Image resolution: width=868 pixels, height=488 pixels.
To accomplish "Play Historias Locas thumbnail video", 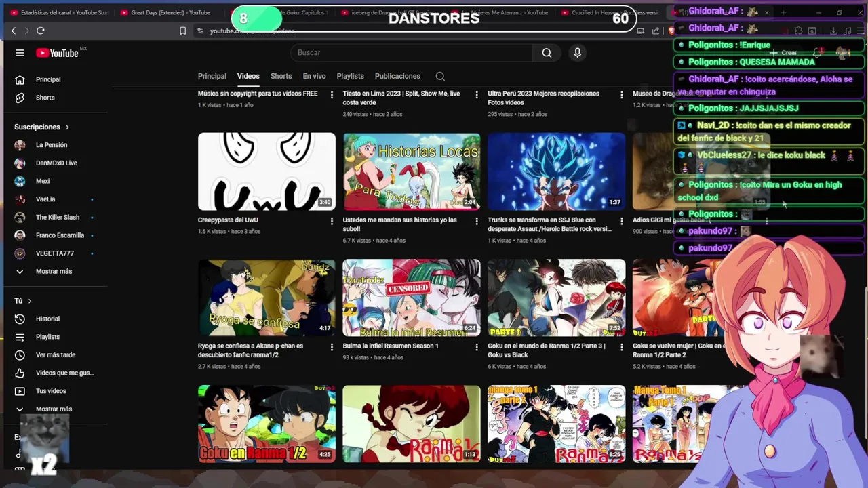I will 412,171.
